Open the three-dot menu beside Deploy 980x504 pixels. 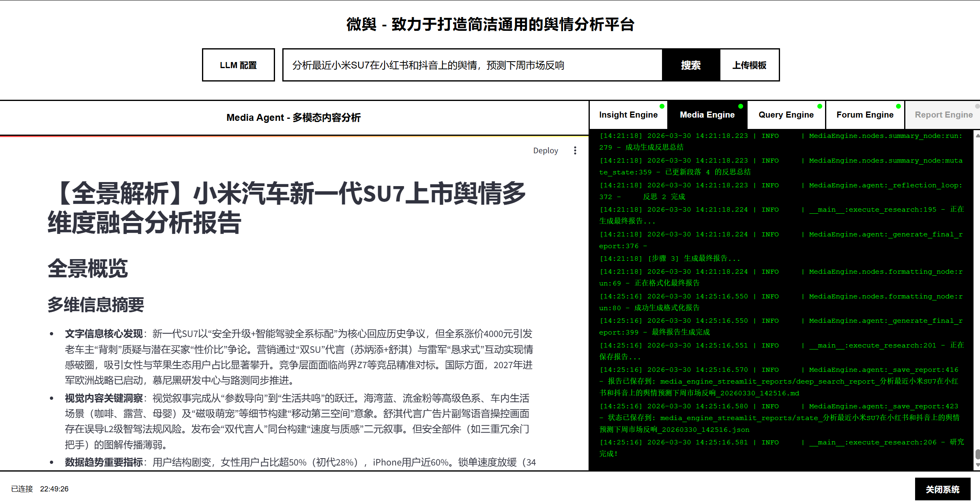[x=575, y=150]
